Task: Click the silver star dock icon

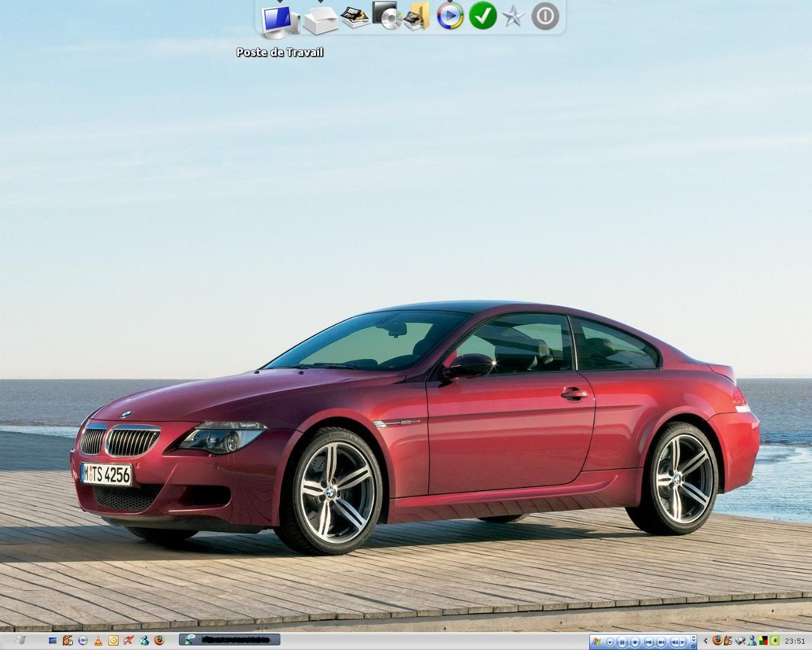Action: [513, 17]
